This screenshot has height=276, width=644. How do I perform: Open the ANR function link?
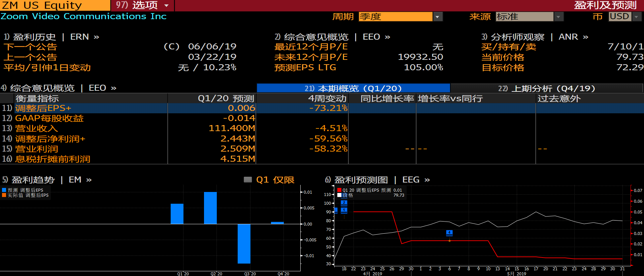pos(568,37)
